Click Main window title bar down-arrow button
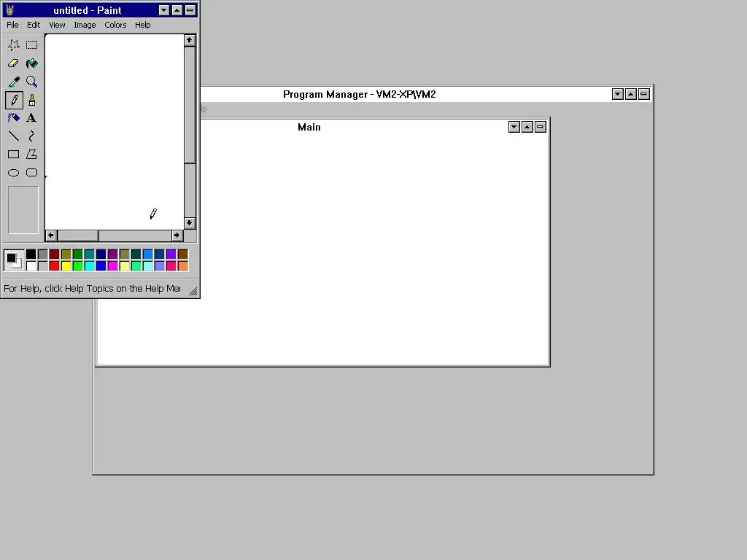747x560 pixels. [514, 127]
